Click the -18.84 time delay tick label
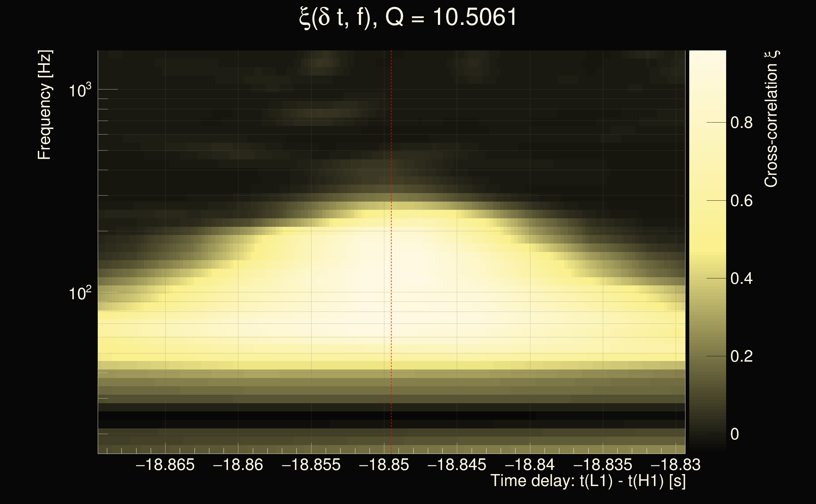This screenshot has height=504, width=816. 529,465
